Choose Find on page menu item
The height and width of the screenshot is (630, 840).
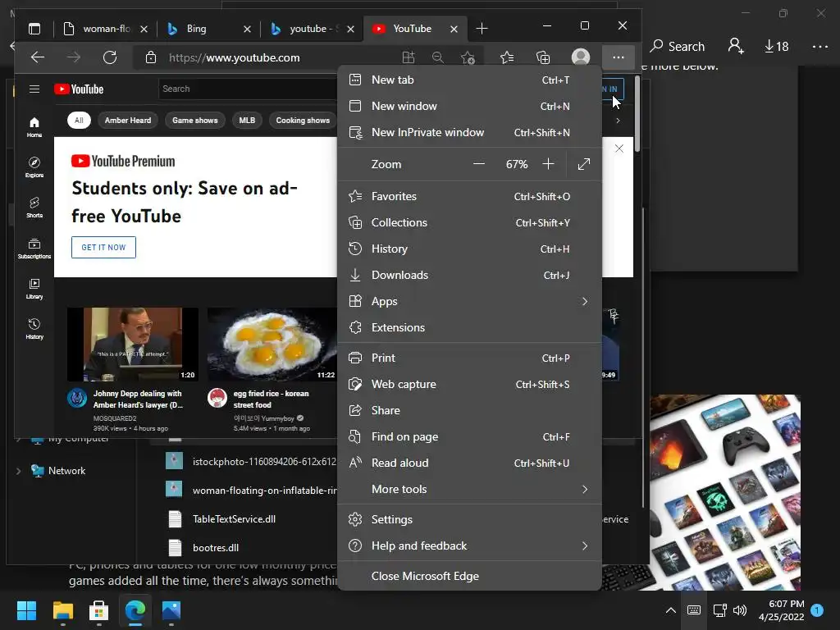pos(469,436)
